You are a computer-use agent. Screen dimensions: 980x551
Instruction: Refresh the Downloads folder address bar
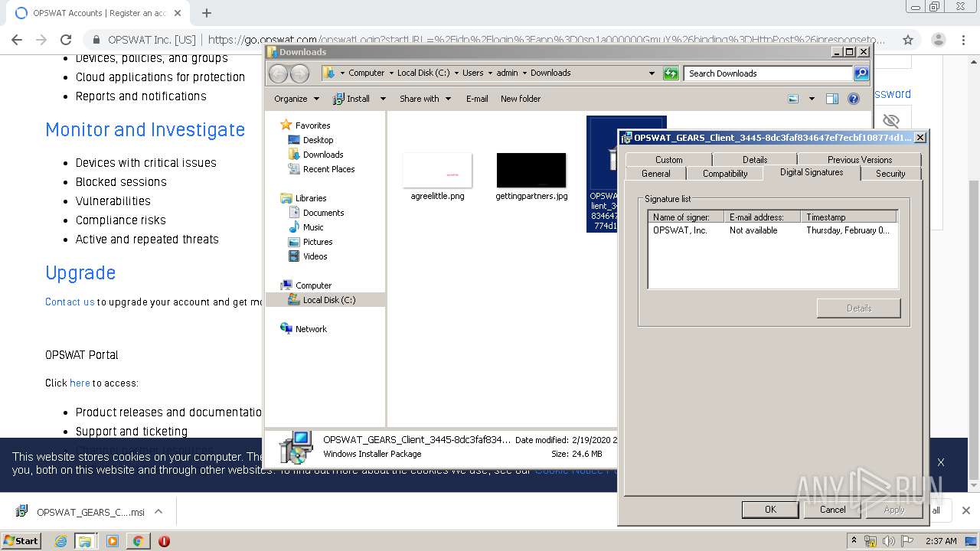671,73
